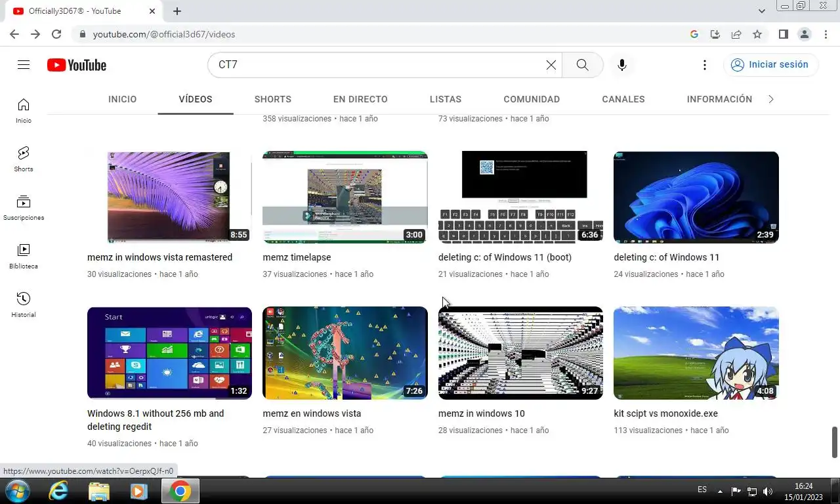Install app icon in the address bar
Screen dimensions: 840x504
pyautogui.click(x=715, y=34)
